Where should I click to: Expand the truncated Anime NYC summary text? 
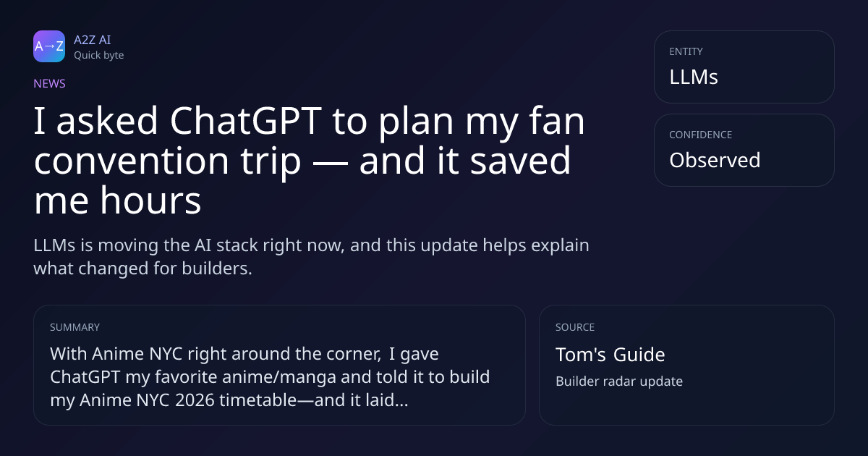(270, 377)
